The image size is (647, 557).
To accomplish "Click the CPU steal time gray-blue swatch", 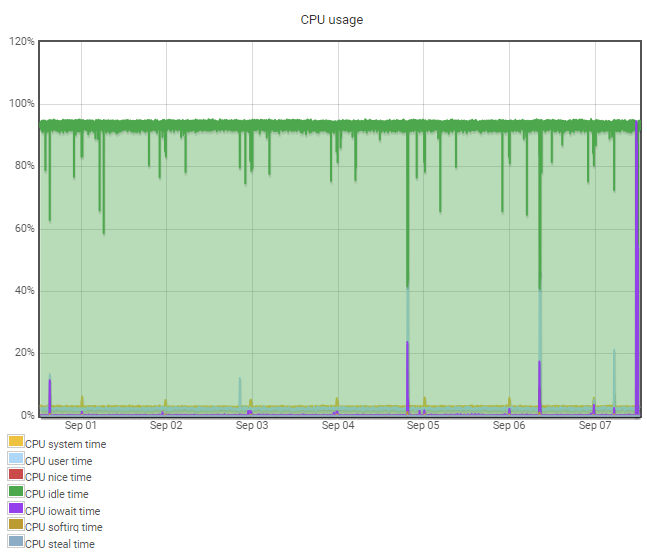I will (16, 541).
